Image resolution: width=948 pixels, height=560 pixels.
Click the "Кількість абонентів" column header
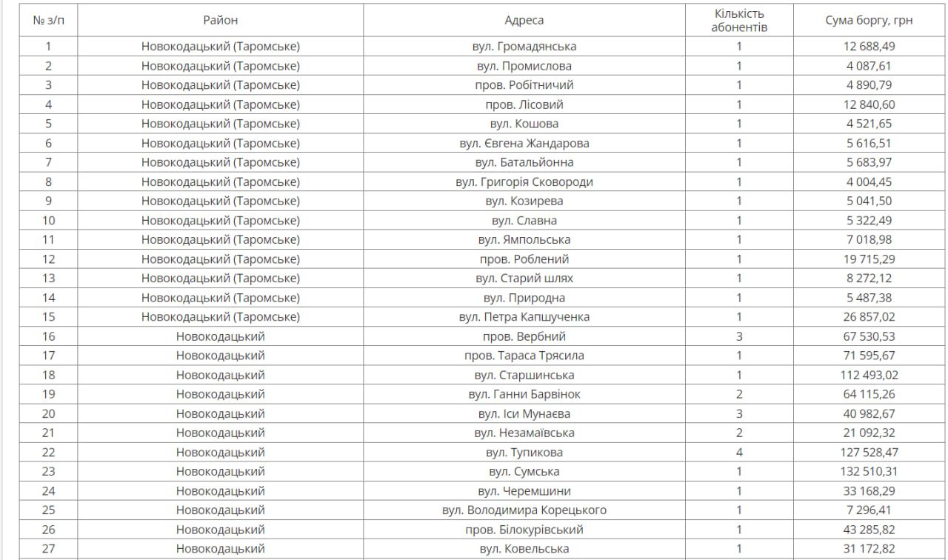pyautogui.click(x=739, y=21)
